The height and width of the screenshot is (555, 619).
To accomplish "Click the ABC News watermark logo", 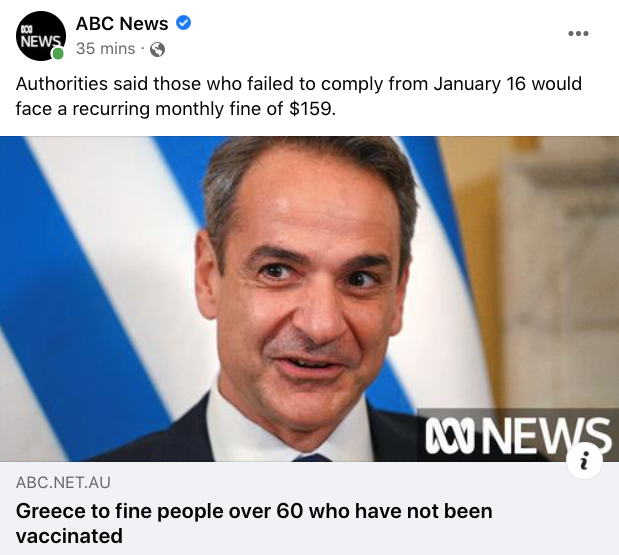I will 517,435.
